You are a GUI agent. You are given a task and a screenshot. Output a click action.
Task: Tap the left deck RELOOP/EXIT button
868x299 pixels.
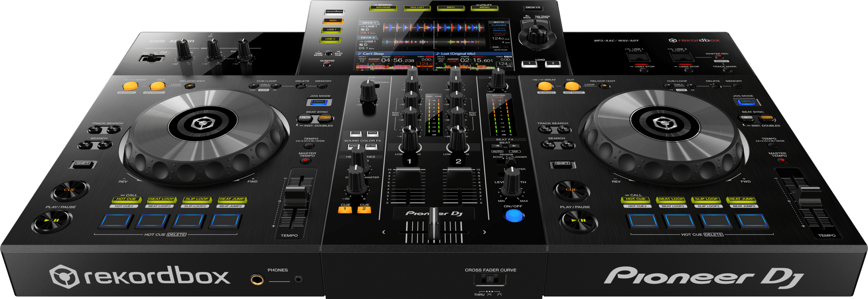(190, 86)
